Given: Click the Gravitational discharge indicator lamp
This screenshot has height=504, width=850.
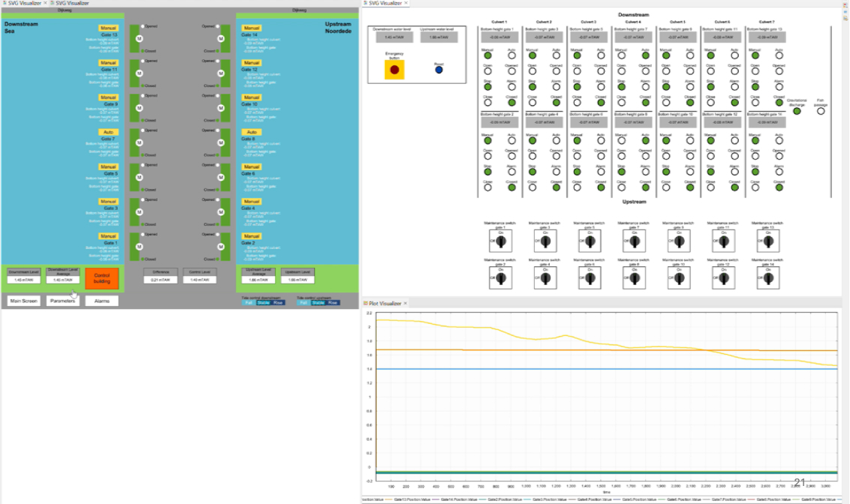Looking at the screenshot, I should (x=797, y=111).
